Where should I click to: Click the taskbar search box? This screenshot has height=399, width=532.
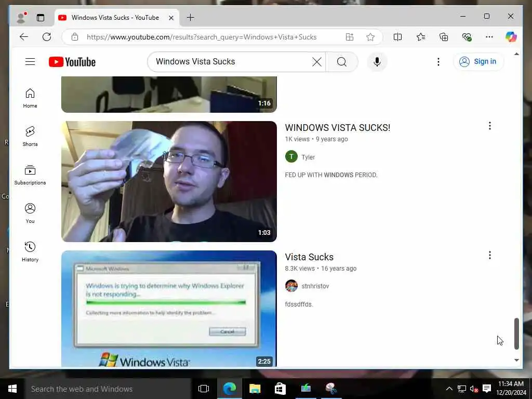click(x=108, y=389)
